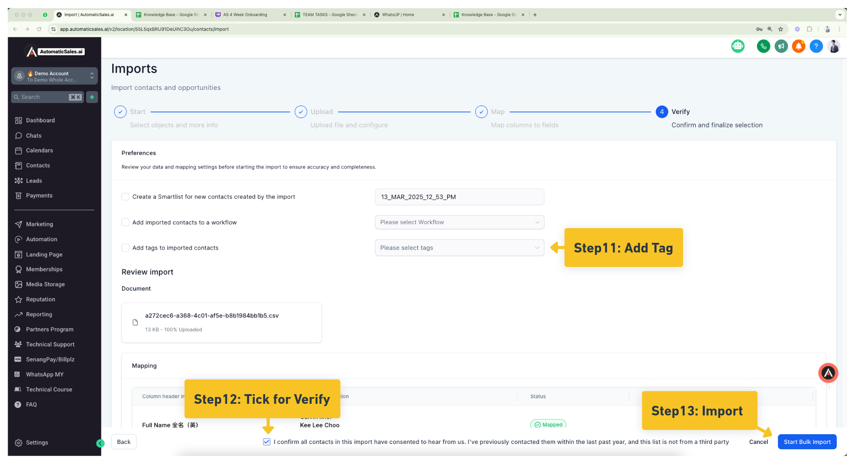Tick Add imported contacts to workflow checkbox
This screenshot has width=868, height=464.
[x=126, y=222]
